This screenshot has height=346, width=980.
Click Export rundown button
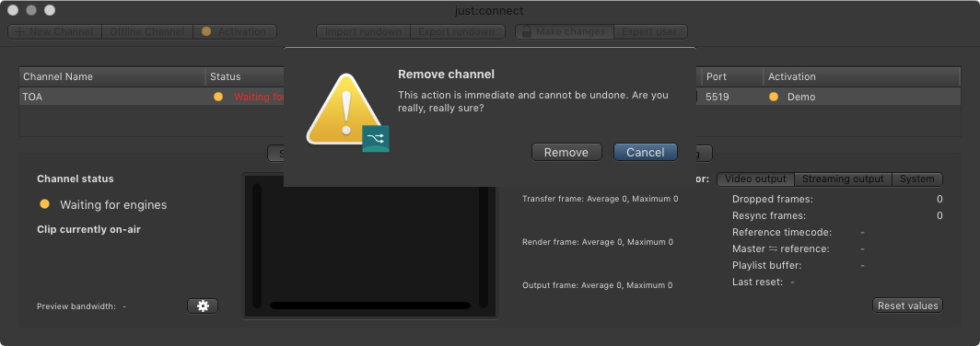(457, 31)
